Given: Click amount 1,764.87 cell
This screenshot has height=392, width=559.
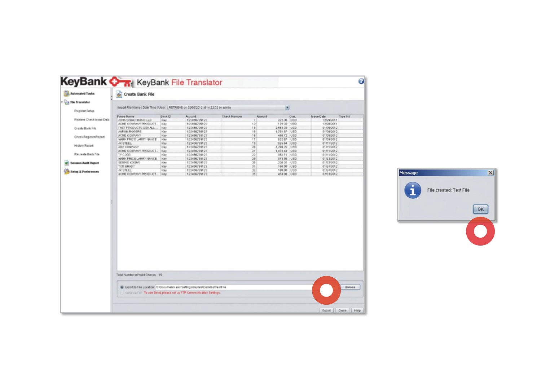Looking at the screenshot, I should pyautogui.click(x=272, y=132).
